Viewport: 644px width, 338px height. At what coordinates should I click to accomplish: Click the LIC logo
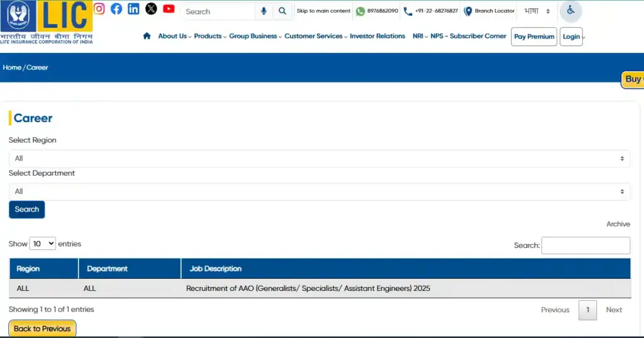click(x=47, y=22)
